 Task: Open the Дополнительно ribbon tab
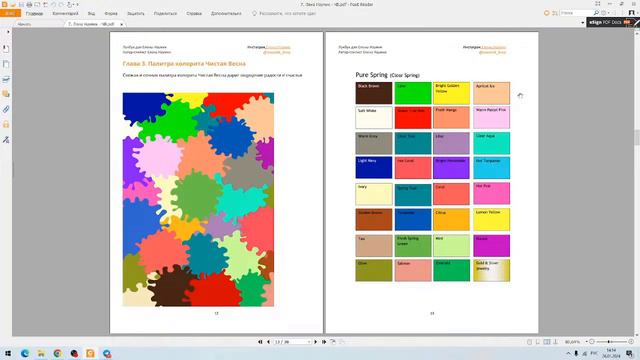(x=226, y=13)
